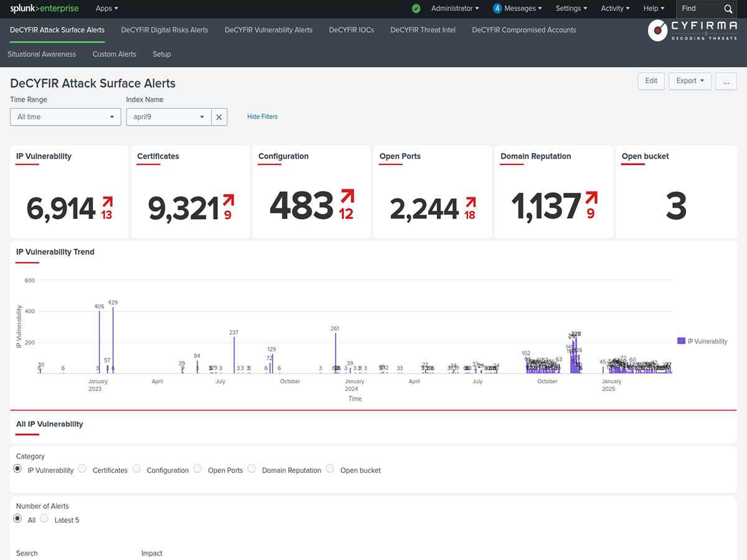Switch to DeCYFIR IOCs tab
Viewport: 747px width, 560px height.
click(x=352, y=30)
